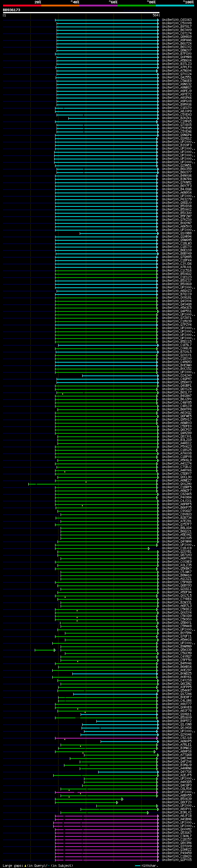
Task: Select hit label UniRef100_P40984
Action: click(x=177, y=497)
